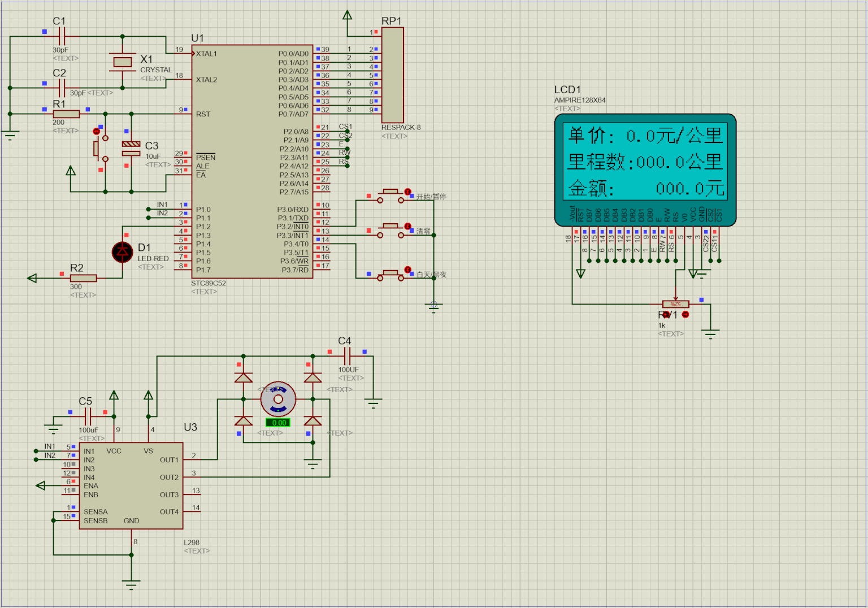Viewport: 868px width, 608px height.
Task: Select the C3 10uF electrolytic capacitor
Action: pos(131,149)
